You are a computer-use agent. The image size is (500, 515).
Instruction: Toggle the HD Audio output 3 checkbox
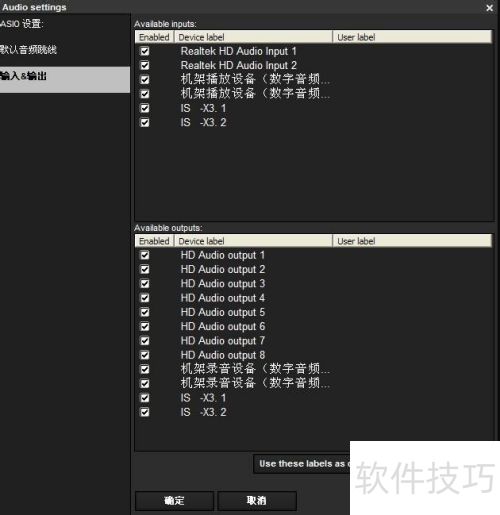point(145,284)
